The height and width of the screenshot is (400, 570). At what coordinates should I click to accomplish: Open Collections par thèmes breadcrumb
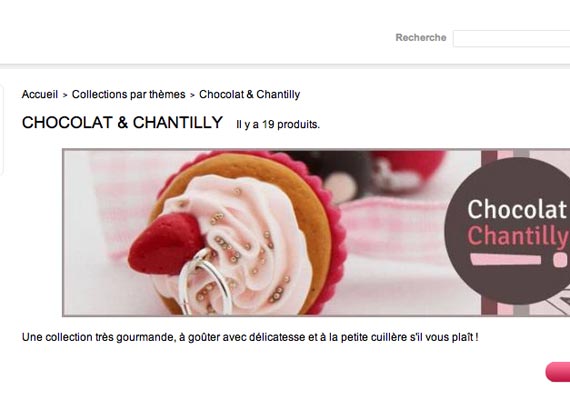(129, 95)
